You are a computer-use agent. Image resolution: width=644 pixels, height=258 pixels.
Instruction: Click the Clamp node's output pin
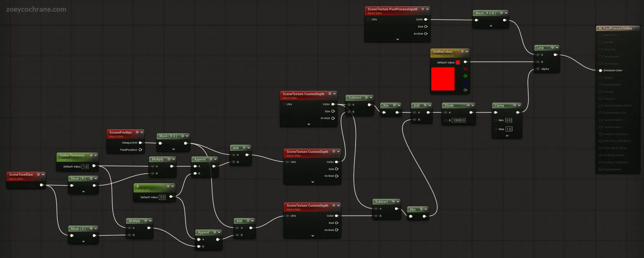[518, 113]
